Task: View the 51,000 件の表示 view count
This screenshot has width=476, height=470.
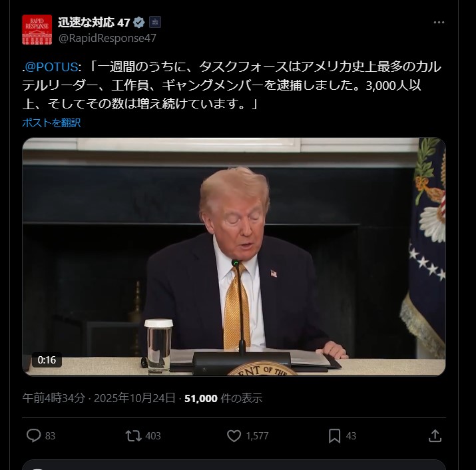Action: tap(223, 398)
